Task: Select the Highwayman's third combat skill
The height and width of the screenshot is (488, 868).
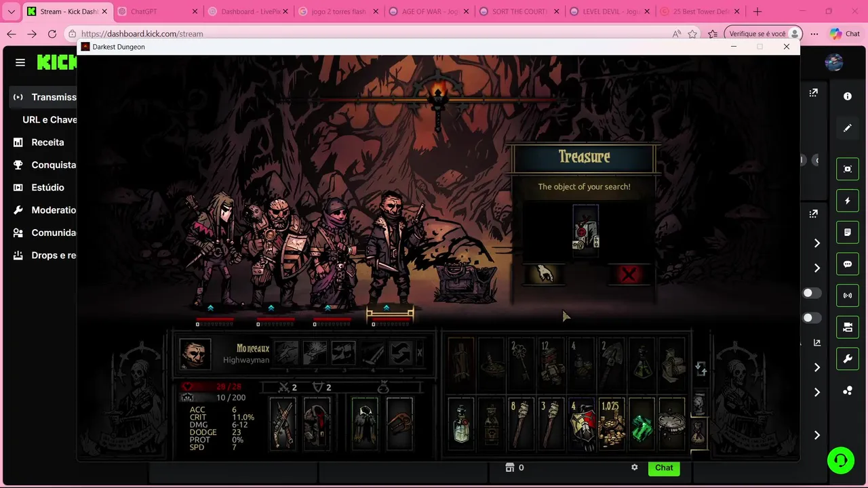Action: tap(344, 353)
